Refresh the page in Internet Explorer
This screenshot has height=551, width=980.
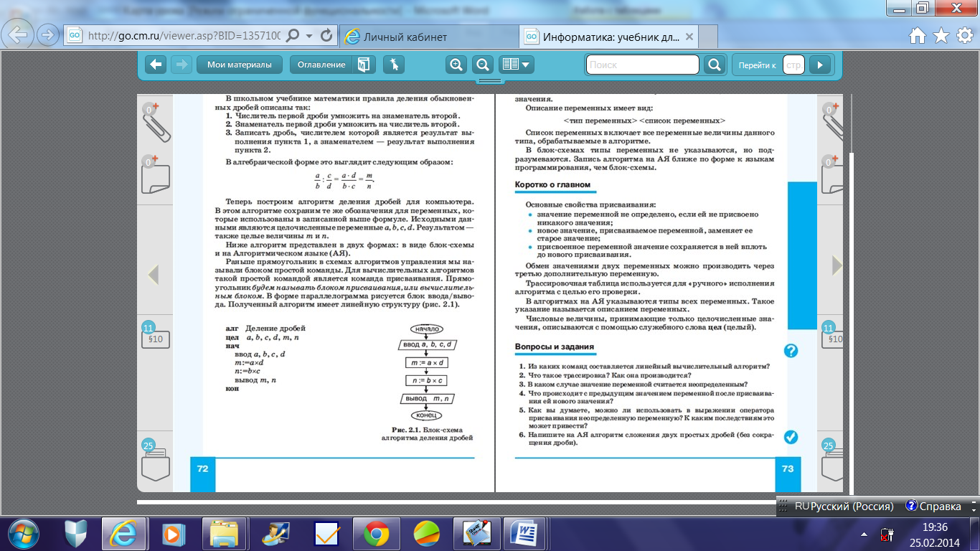click(x=326, y=36)
